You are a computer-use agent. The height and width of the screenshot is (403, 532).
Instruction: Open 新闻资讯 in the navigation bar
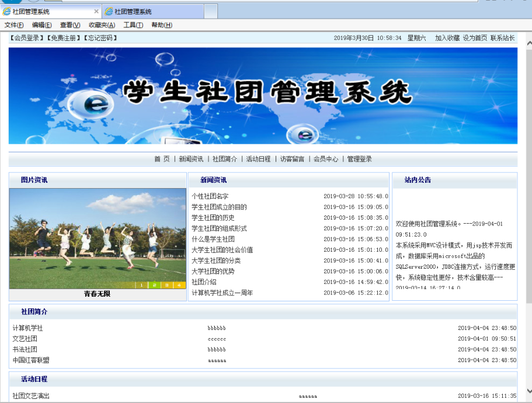pyautogui.click(x=191, y=159)
